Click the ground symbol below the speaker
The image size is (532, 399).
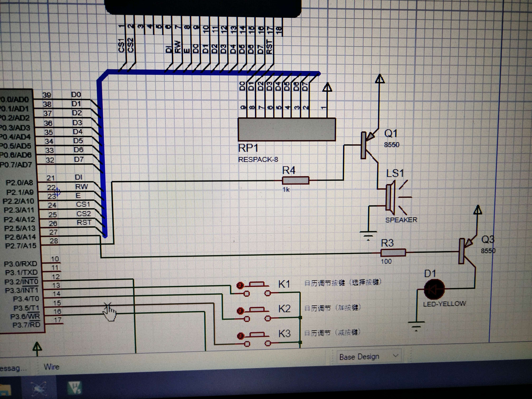coord(368,234)
